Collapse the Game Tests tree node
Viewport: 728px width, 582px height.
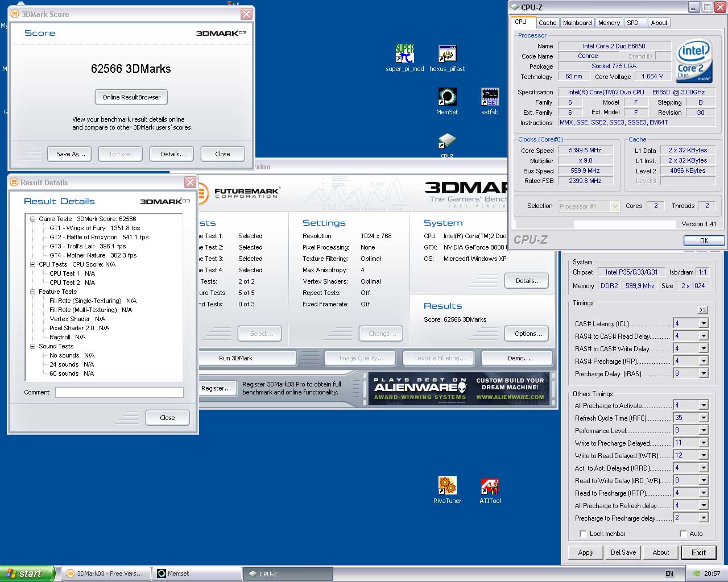click(x=33, y=219)
